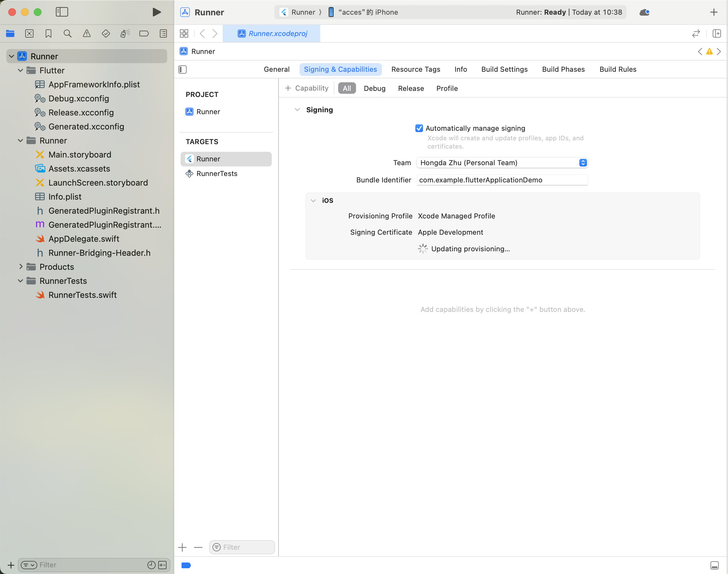Uncheck Automatically manage signing

(419, 129)
